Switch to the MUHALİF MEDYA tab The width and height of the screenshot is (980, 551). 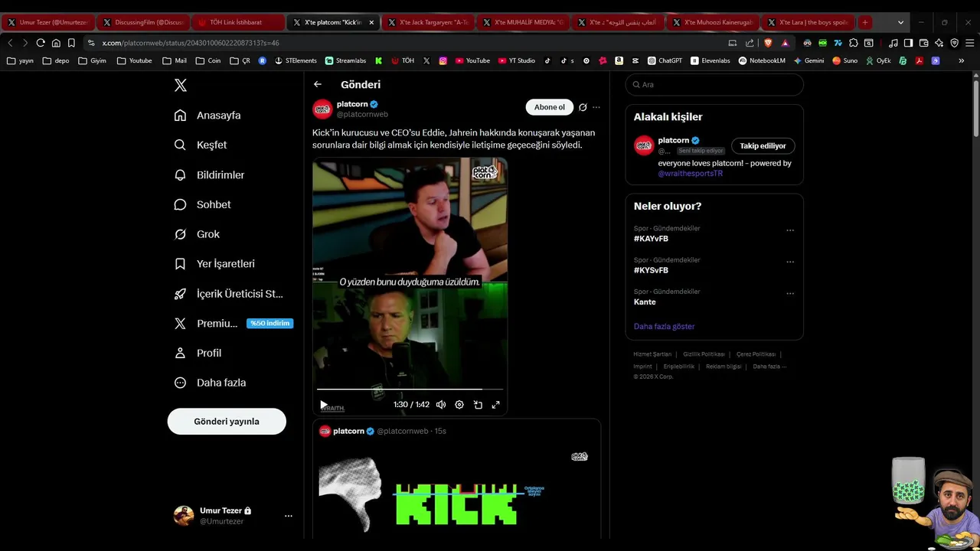pos(522,22)
